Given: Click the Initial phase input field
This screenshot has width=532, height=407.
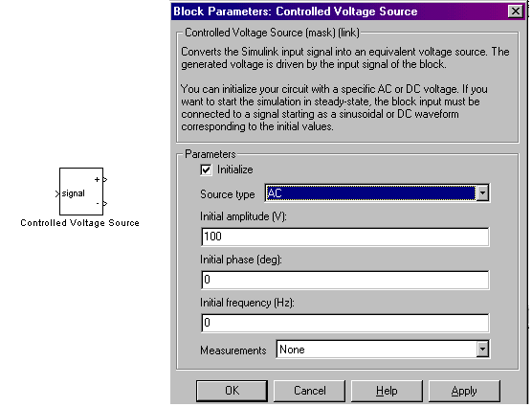Looking at the screenshot, I should click(345, 280).
